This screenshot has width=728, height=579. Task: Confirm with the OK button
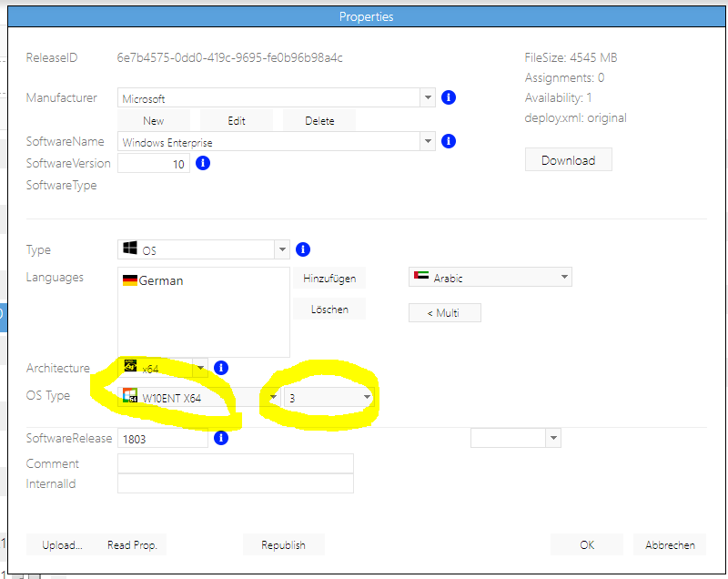coord(587,544)
